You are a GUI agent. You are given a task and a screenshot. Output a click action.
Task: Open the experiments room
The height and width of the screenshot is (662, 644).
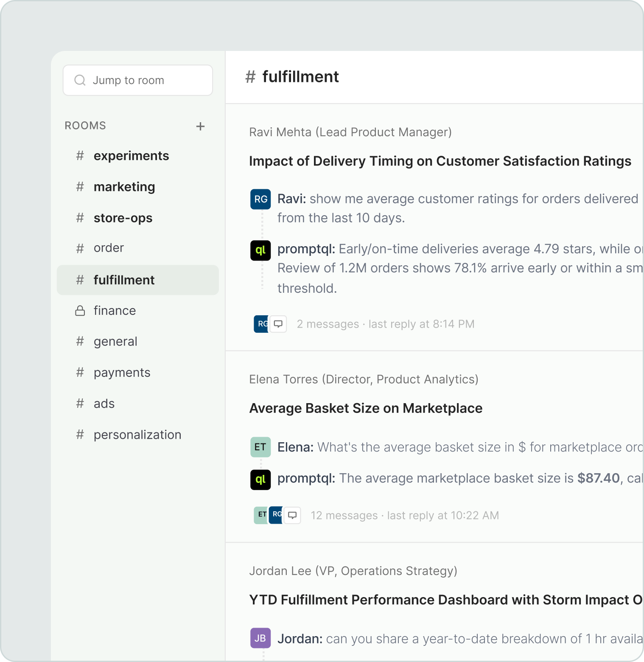131,156
